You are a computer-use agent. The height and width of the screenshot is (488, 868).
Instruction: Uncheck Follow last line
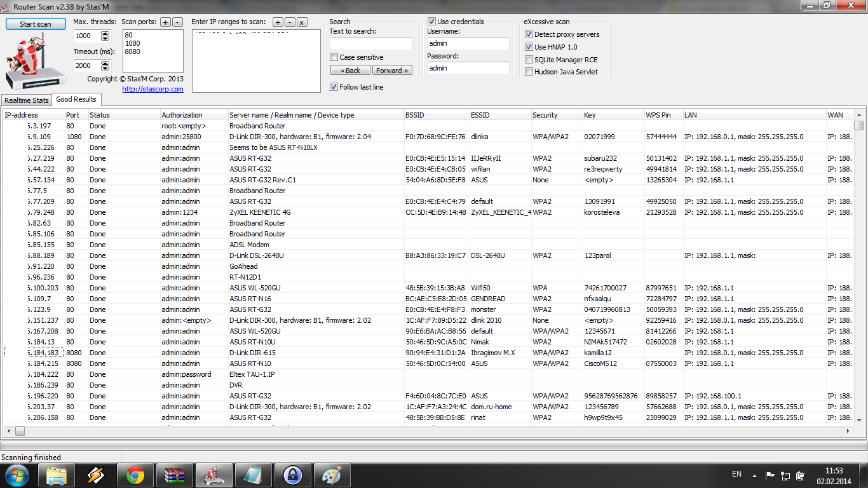click(x=334, y=87)
